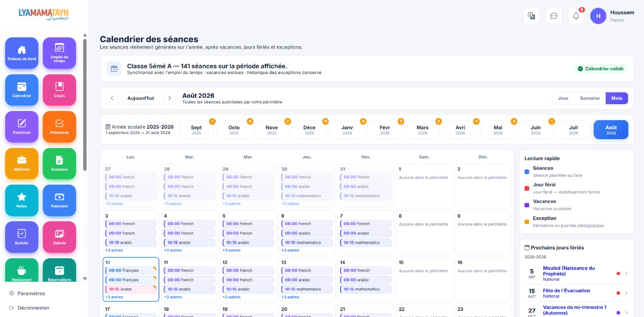
Task: Open the Matières sidebar tile
Action: point(22,164)
